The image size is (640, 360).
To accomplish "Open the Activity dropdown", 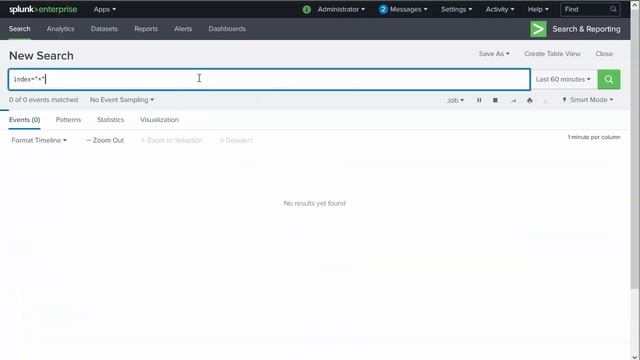I will tap(500, 9).
